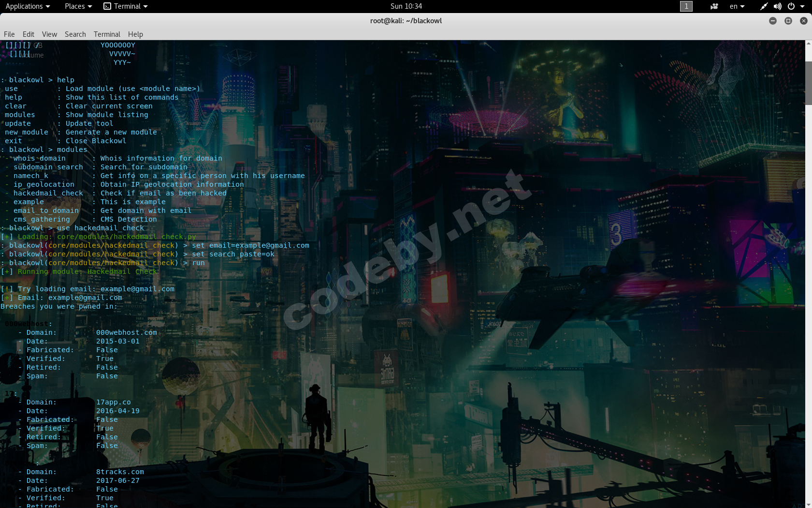Open the Applications menu in top bar
The image size is (812, 508).
(28, 6)
